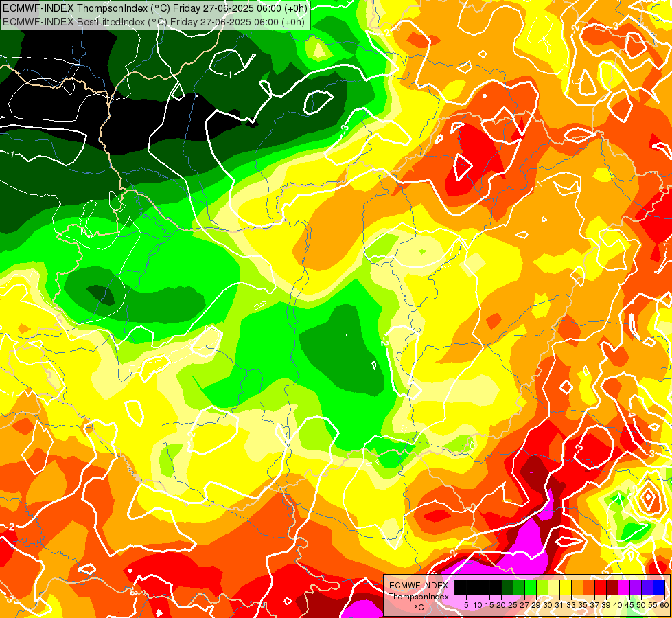
Task: Choose legend tick value 40
Action: point(618,605)
